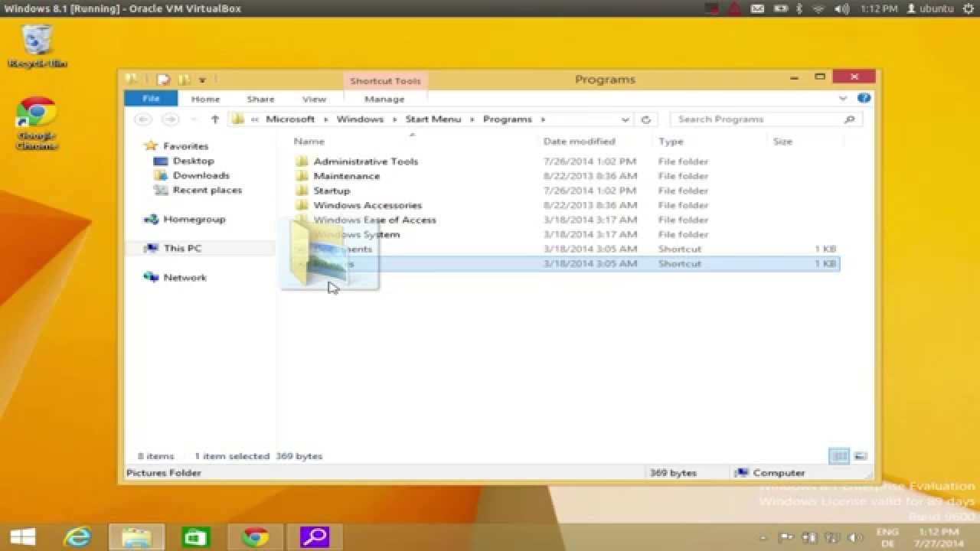
Task: Expand the address bar dropdown
Action: [x=626, y=119]
